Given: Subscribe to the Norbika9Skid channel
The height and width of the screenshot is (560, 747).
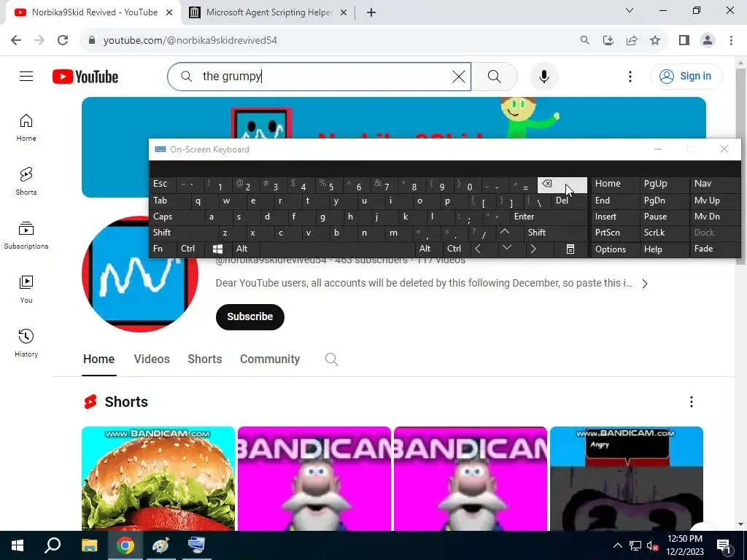Looking at the screenshot, I should coord(249,316).
